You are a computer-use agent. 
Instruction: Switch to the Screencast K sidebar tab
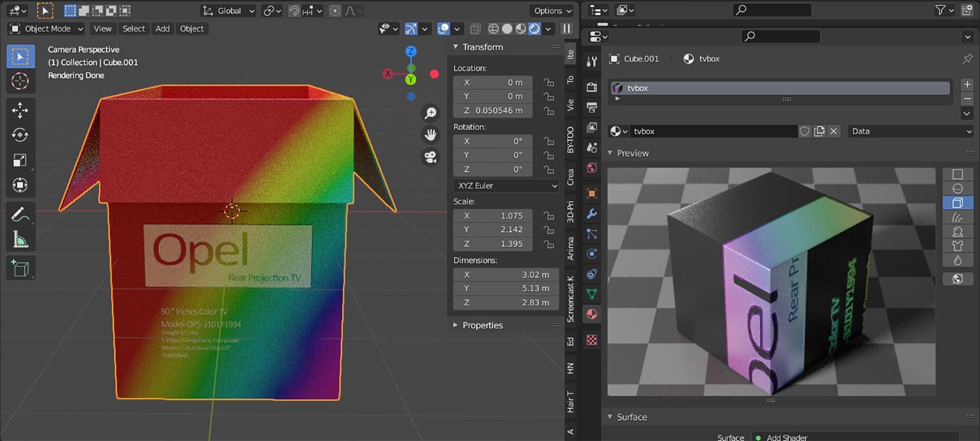click(x=570, y=299)
